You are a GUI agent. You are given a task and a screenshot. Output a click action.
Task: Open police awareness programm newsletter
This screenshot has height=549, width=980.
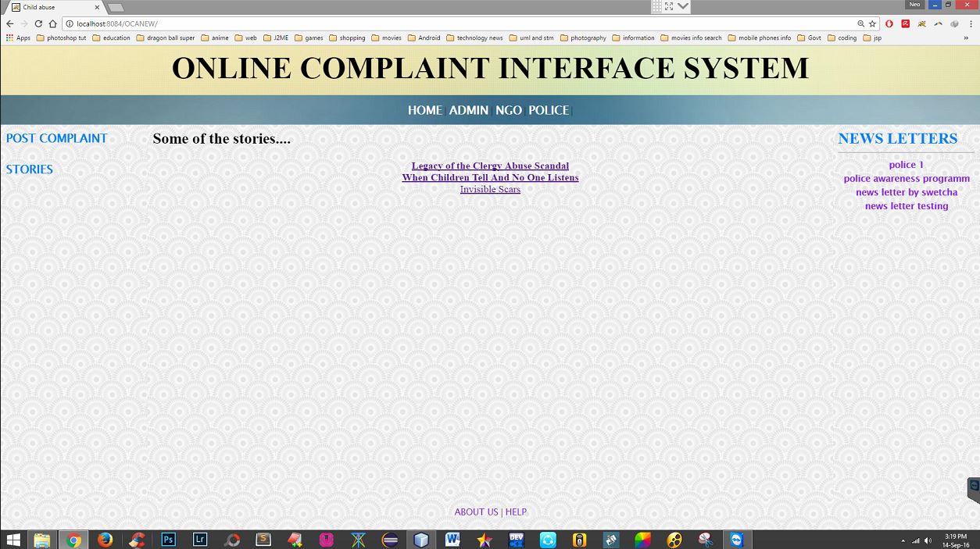907,179
